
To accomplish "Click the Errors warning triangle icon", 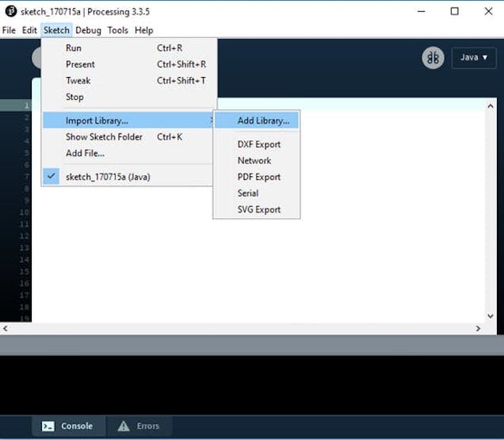I will 124,427.
